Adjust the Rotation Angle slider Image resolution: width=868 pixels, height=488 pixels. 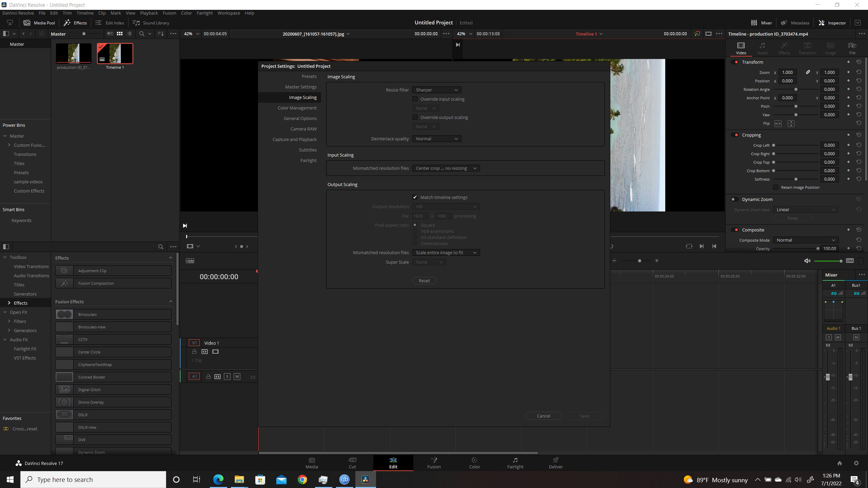pyautogui.click(x=796, y=89)
